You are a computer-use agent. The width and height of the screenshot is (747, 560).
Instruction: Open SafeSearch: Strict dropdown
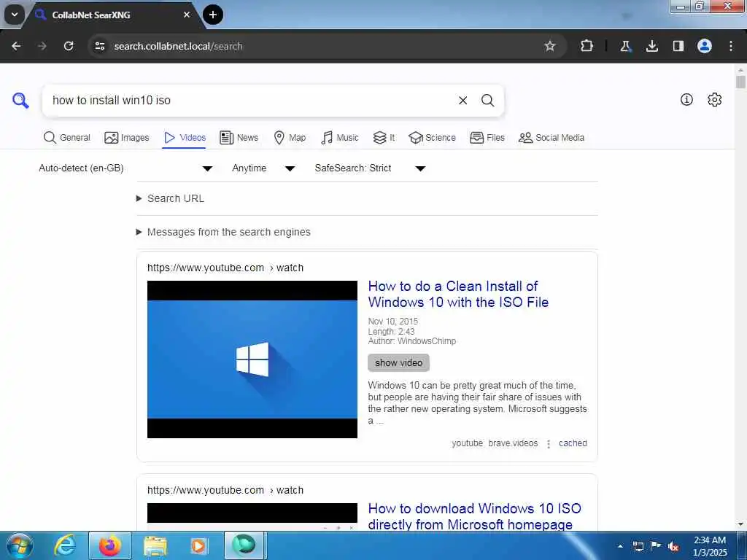click(370, 168)
